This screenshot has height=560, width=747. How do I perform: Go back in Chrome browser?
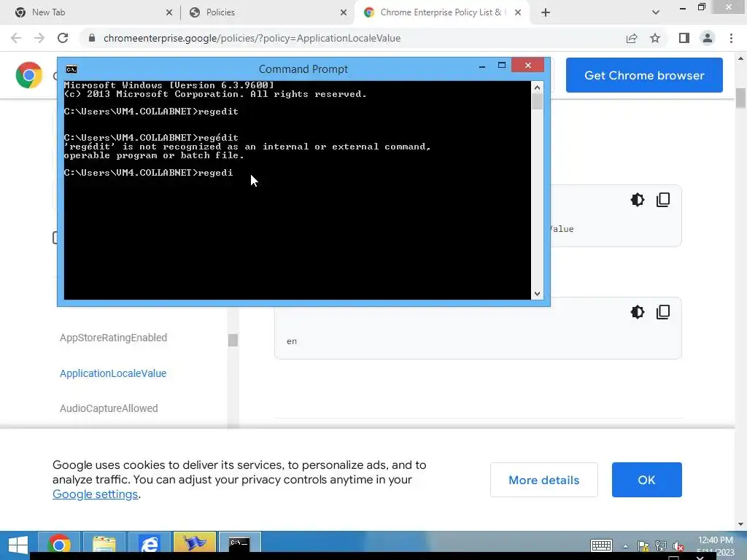tap(16, 38)
